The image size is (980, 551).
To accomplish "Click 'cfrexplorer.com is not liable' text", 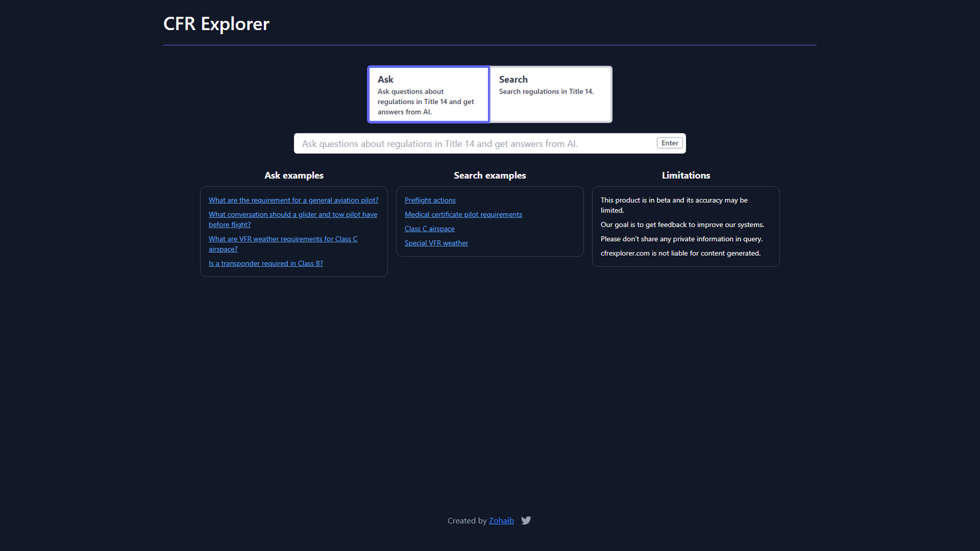I will click(x=680, y=253).
